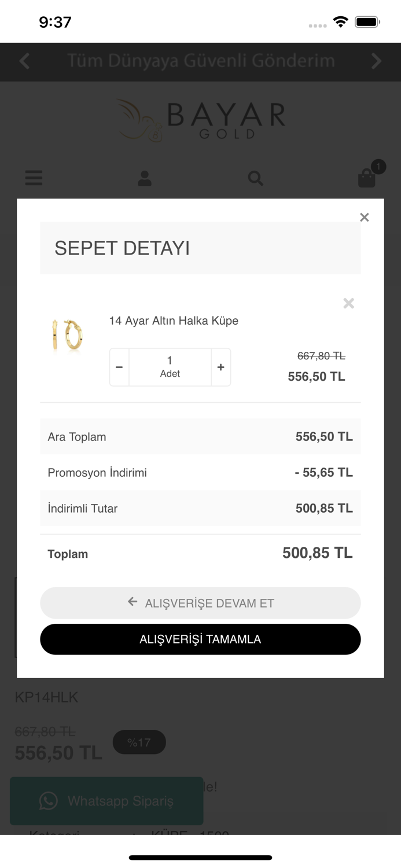Open the search icon
The height and width of the screenshot is (868, 401).
click(x=256, y=178)
